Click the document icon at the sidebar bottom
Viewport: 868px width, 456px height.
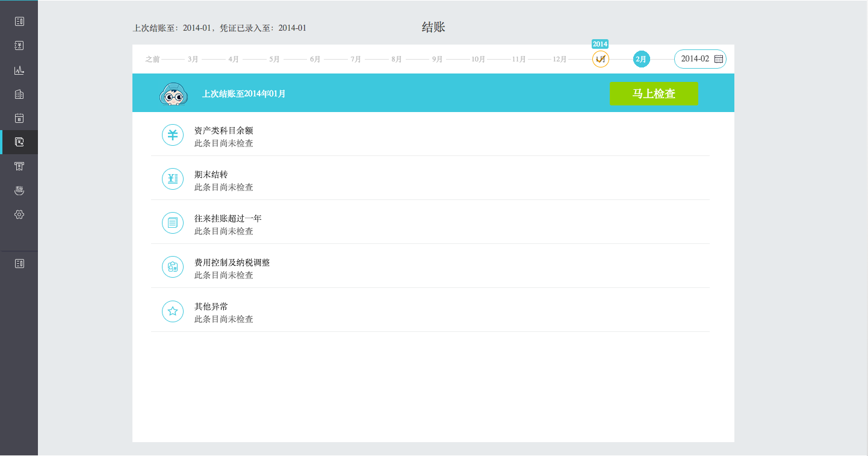(x=19, y=263)
